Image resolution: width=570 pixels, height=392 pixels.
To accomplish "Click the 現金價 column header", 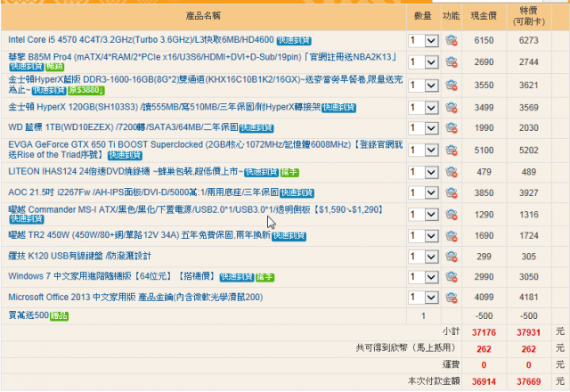I will pyautogui.click(x=484, y=16).
